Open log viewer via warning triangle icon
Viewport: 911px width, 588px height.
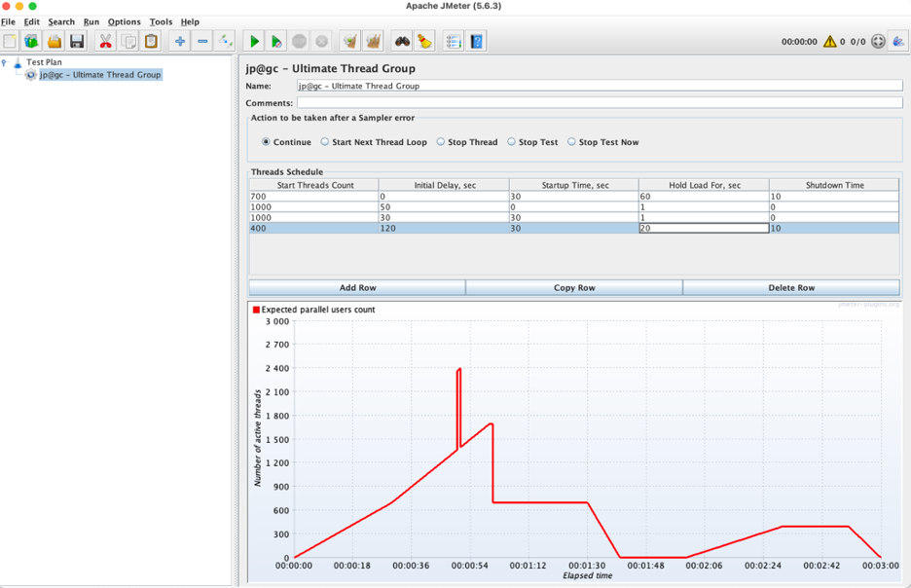coord(829,41)
